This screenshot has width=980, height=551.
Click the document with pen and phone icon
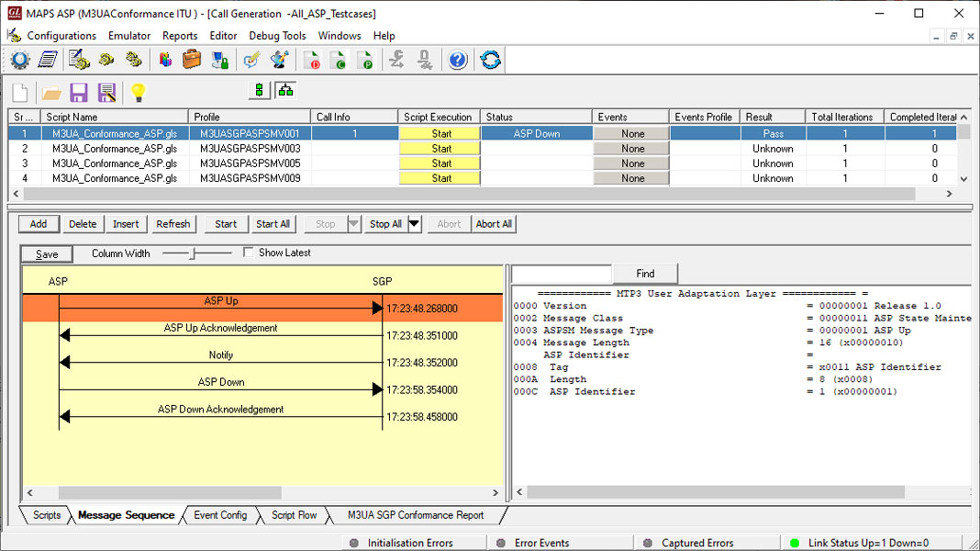pyautogui.click(x=80, y=60)
